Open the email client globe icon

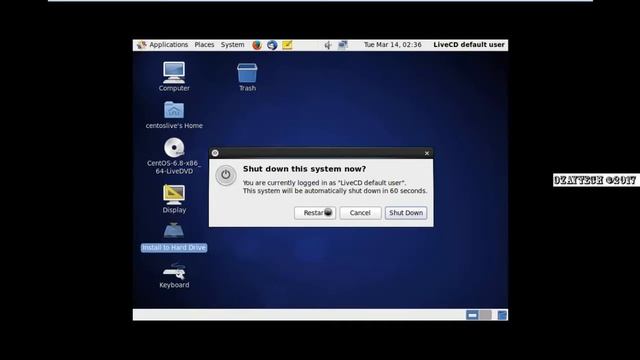point(272,45)
